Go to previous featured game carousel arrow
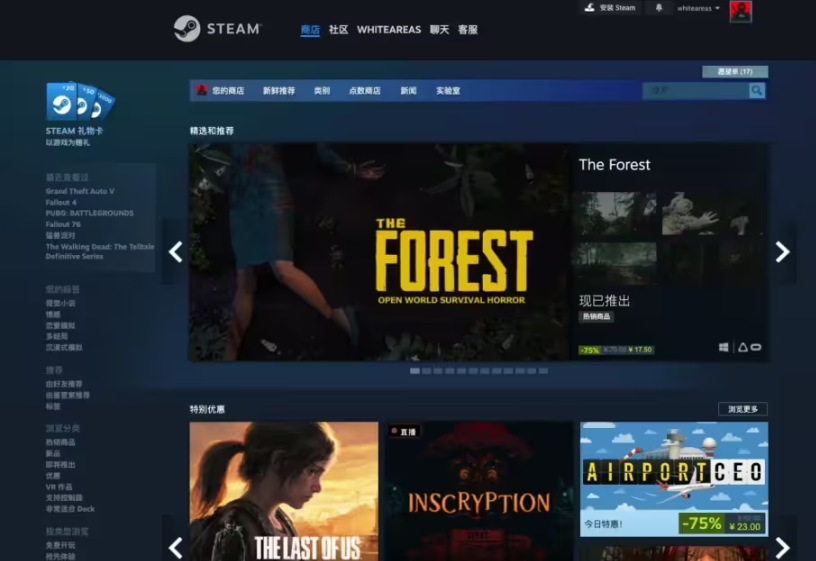This screenshot has width=816, height=561. tap(175, 252)
